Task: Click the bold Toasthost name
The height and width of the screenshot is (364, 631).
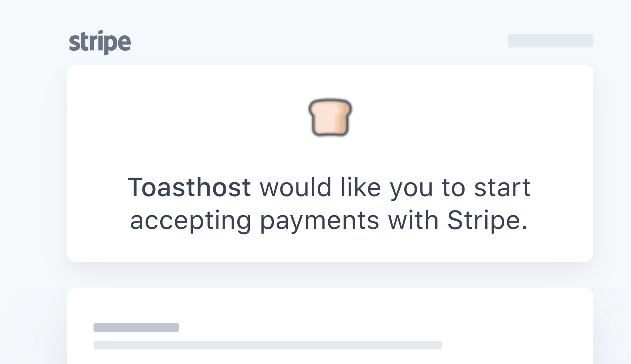Action: (189, 187)
